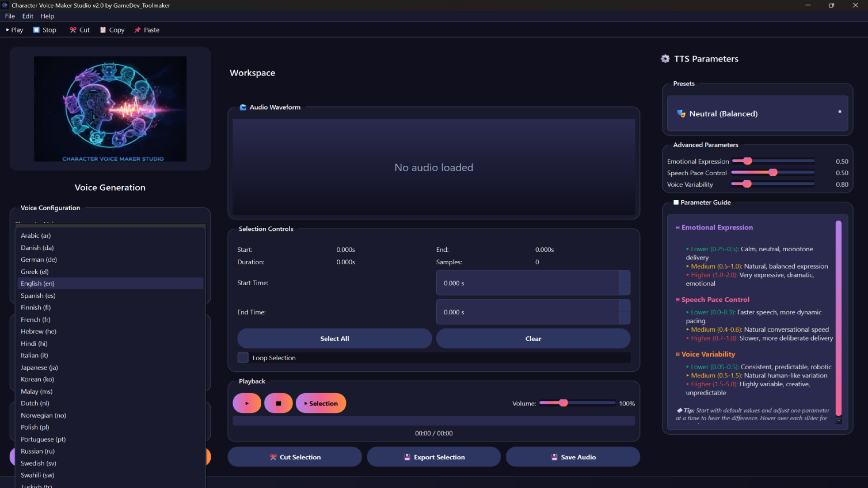Screen dimensions: 868x488
Task: Click the Play icon in the toolbar
Action: (x=7, y=30)
